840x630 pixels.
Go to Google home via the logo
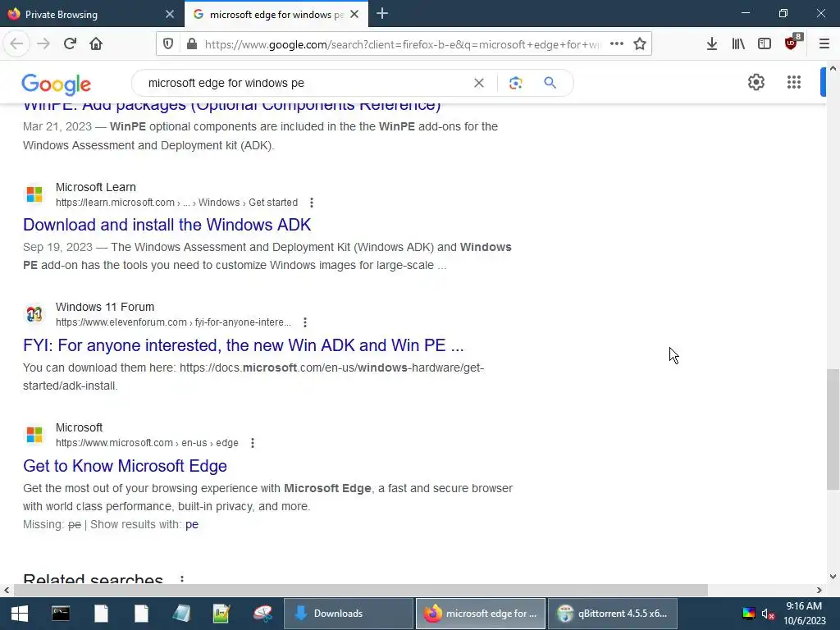tap(57, 84)
